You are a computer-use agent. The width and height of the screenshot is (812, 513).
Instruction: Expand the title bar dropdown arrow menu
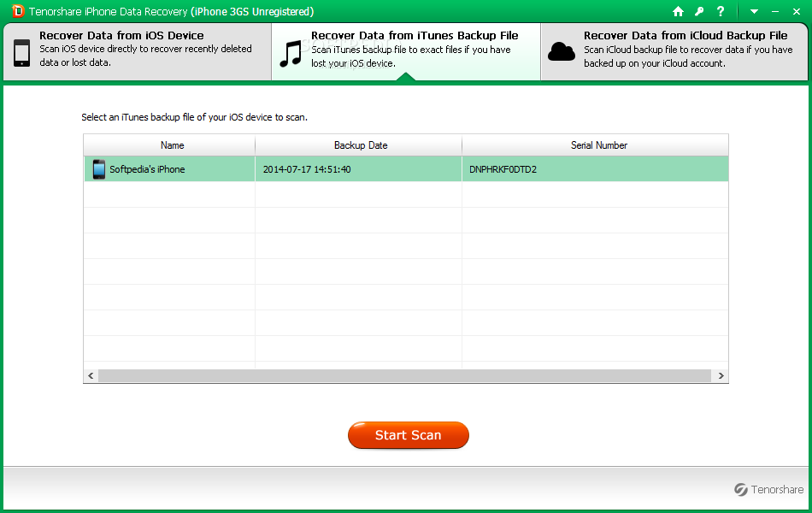point(754,11)
